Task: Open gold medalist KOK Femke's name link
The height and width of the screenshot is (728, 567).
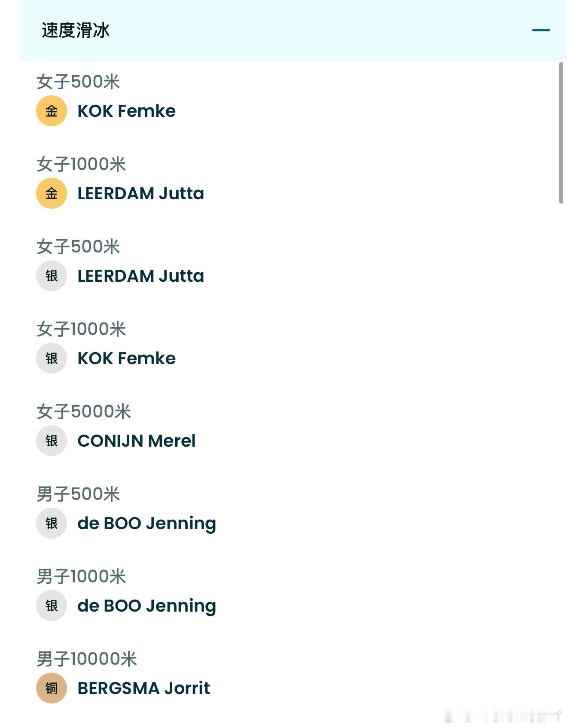Action: tap(126, 111)
